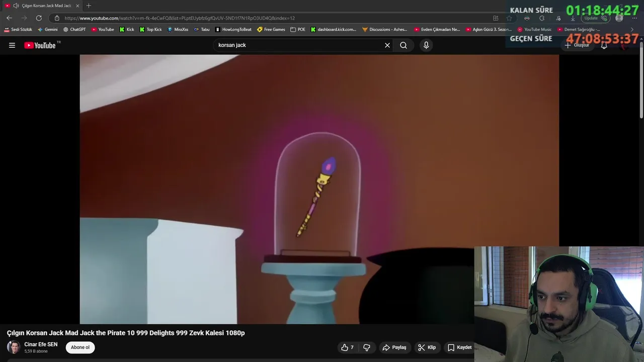Open the HowLongToBeat bookmark
Viewport: 644px width, 362px height.
tap(233, 30)
